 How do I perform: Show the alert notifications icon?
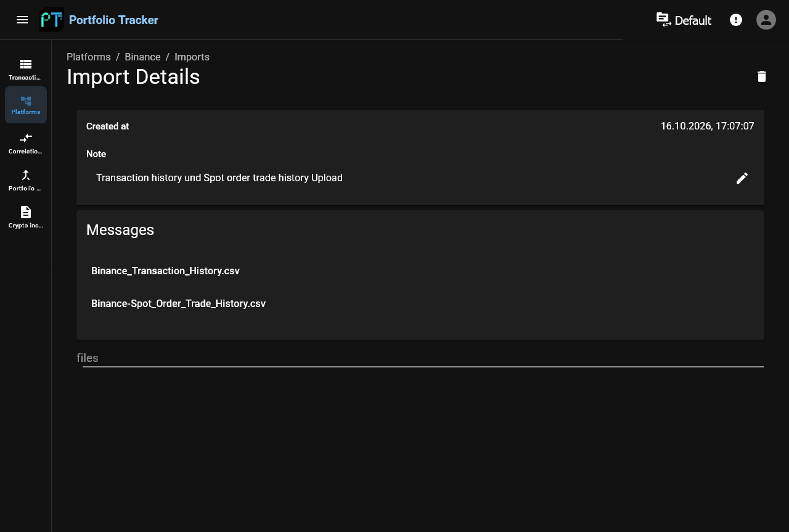pyautogui.click(x=736, y=20)
